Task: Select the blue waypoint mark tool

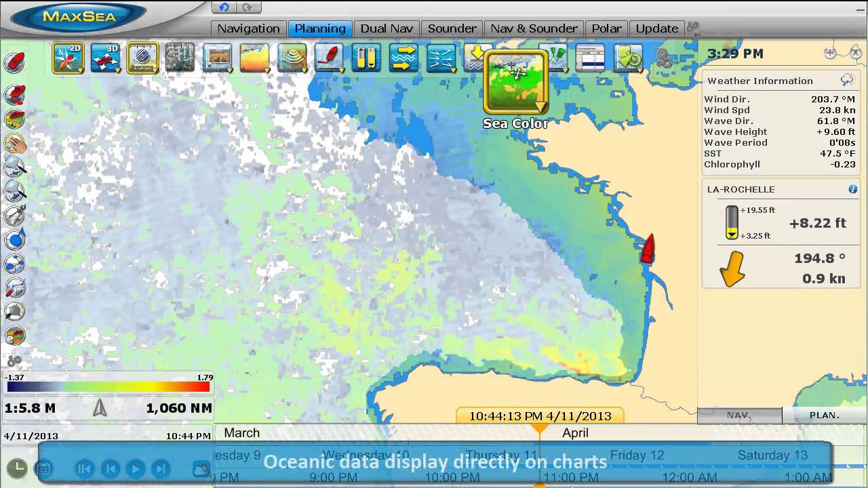Action: click(x=15, y=239)
